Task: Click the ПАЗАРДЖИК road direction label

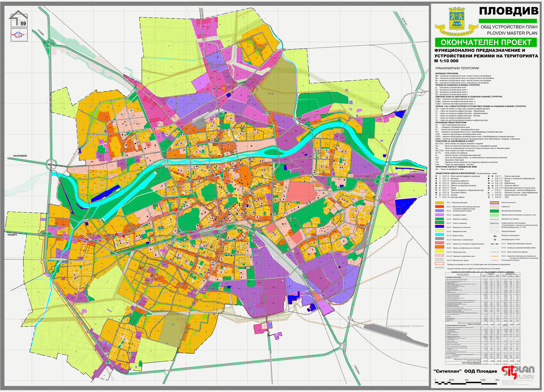Action: (x=20, y=156)
